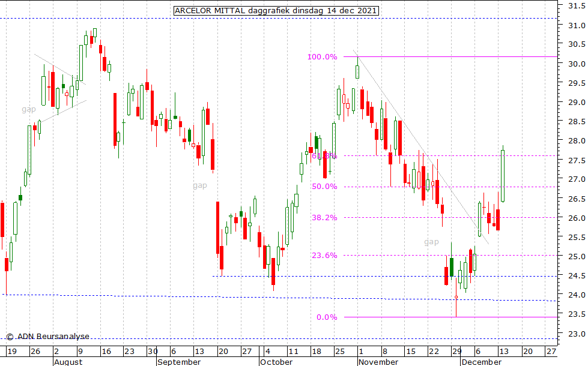Click the date tick 30 before September
The image size is (588, 366).
[x=153, y=352]
